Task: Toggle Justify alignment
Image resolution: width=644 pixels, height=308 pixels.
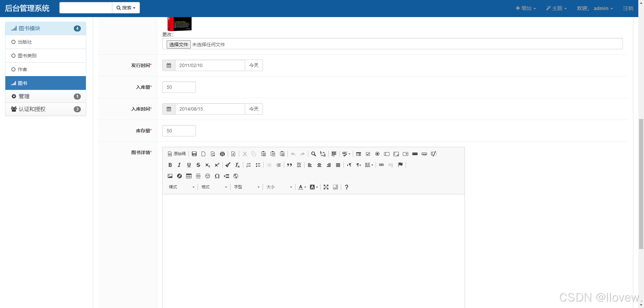Action: (x=338, y=165)
